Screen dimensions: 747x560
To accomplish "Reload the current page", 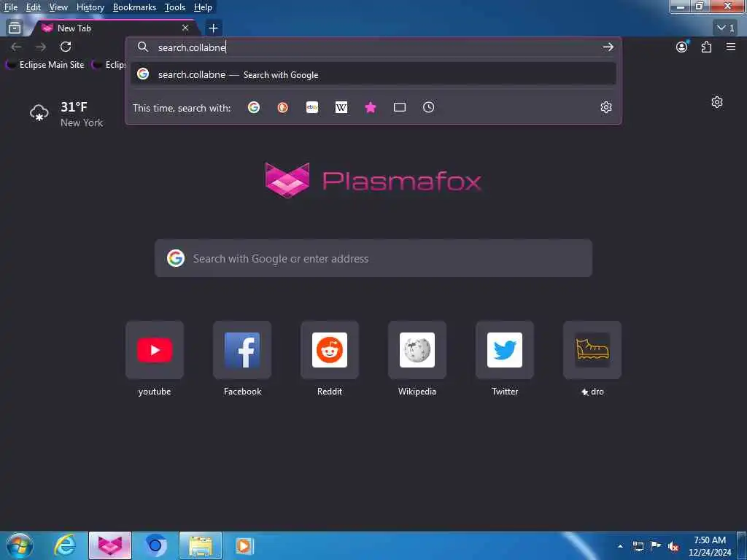I will [x=66, y=47].
